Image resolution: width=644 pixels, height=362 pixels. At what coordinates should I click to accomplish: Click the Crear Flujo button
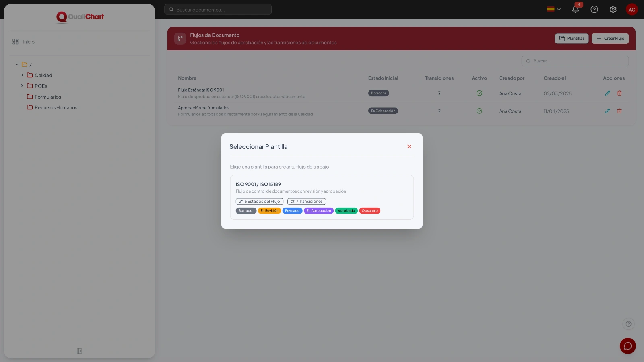click(610, 39)
